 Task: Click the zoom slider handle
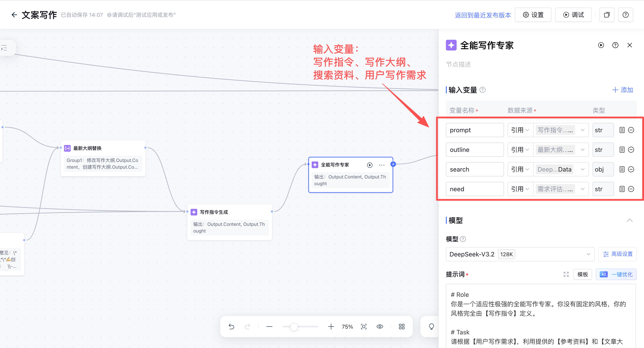294,327
